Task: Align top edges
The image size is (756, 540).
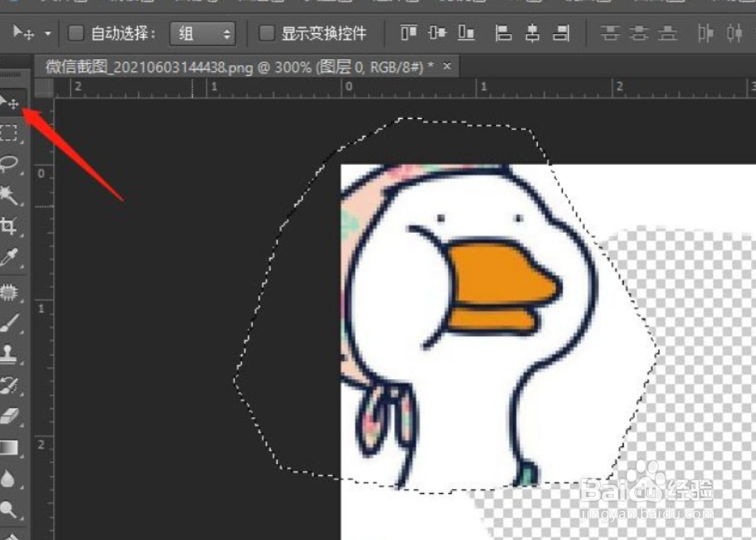Action: 409,33
